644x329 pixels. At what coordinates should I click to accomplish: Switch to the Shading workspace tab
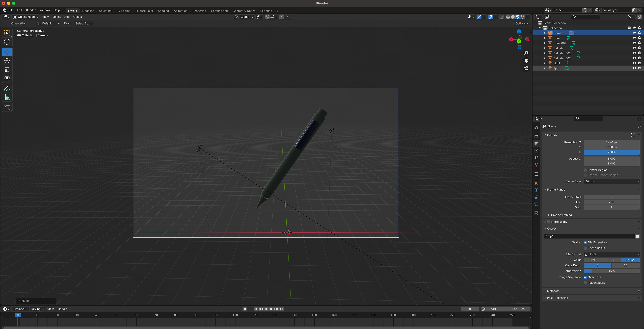163,11
